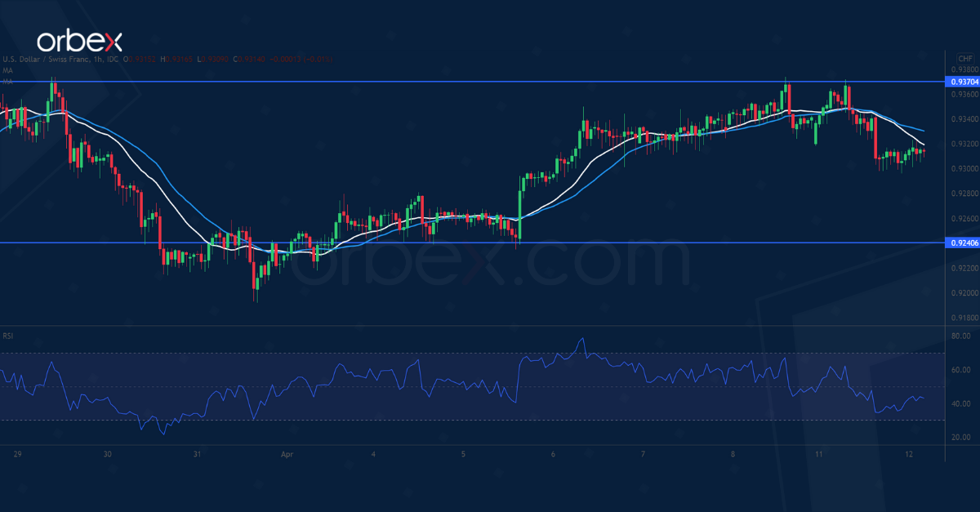The height and width of the screenshot is (512, 980).
Task: Click the 0.93704 price line label
Action: tap(960, 82)
